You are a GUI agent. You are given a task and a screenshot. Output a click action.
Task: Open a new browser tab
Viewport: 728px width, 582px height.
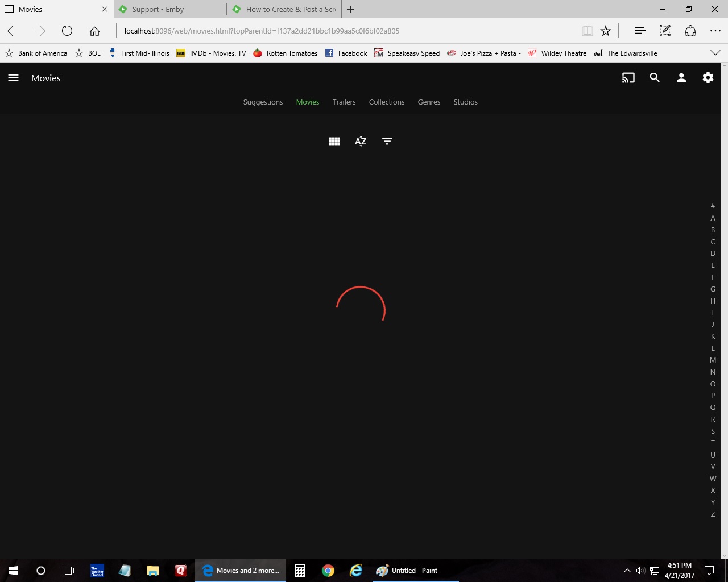(351, 9)
